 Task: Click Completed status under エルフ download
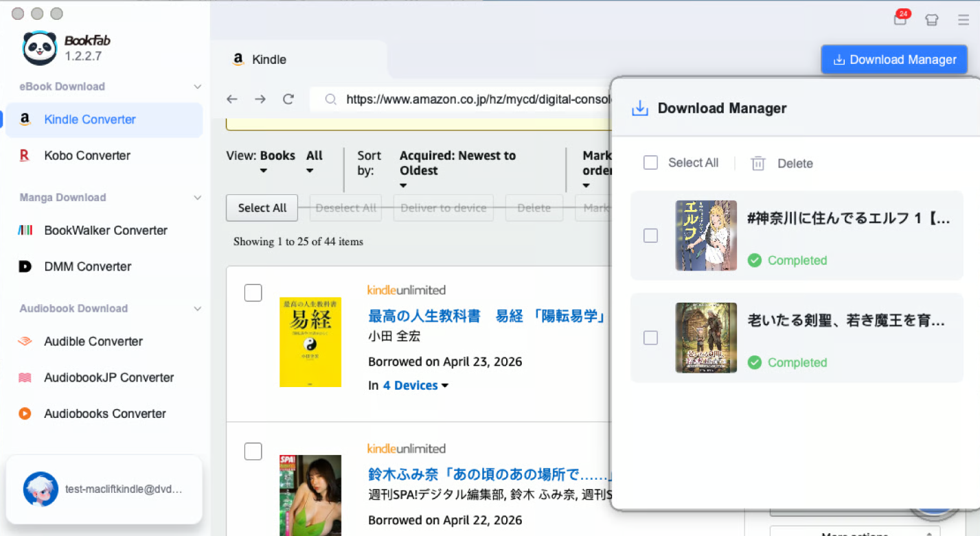tap(797, 260)
